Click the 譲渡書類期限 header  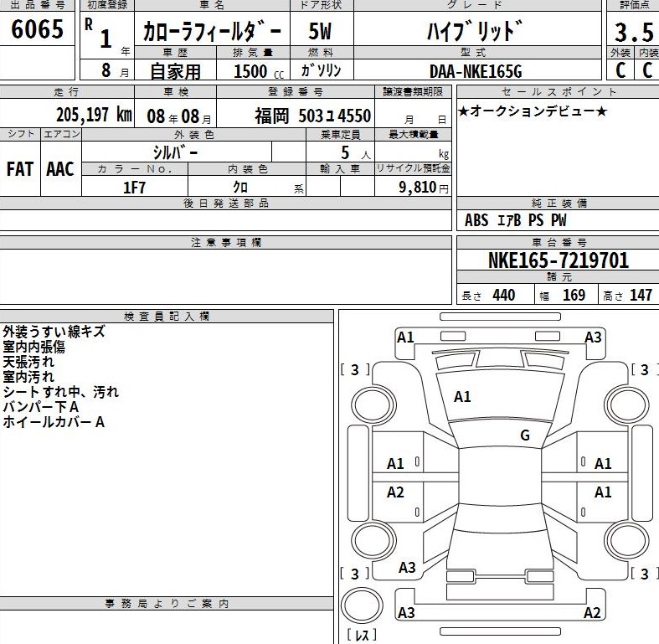point(413,91)
